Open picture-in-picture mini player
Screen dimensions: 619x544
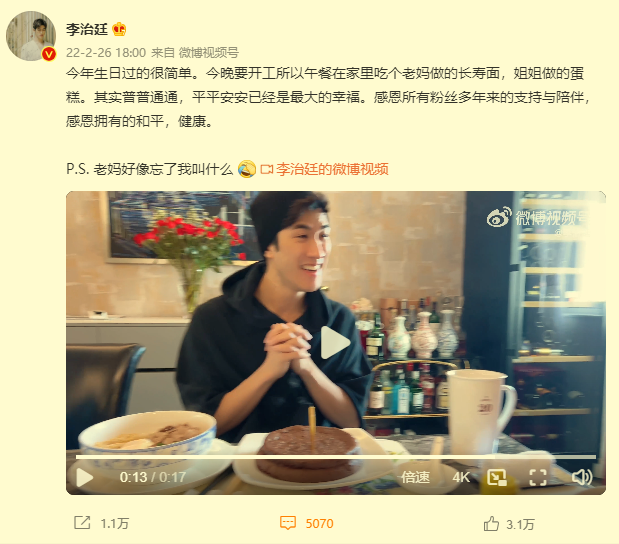(x=497, y=477)
